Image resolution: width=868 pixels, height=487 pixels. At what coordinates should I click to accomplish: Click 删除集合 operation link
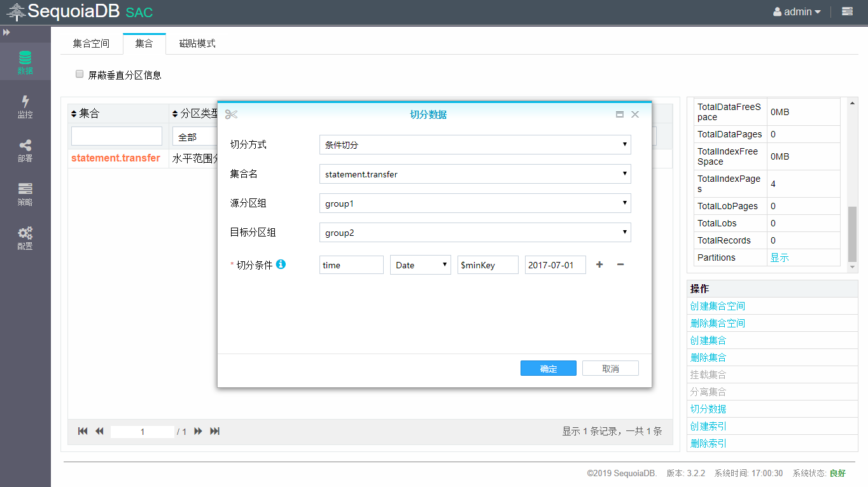click(708, 357)
